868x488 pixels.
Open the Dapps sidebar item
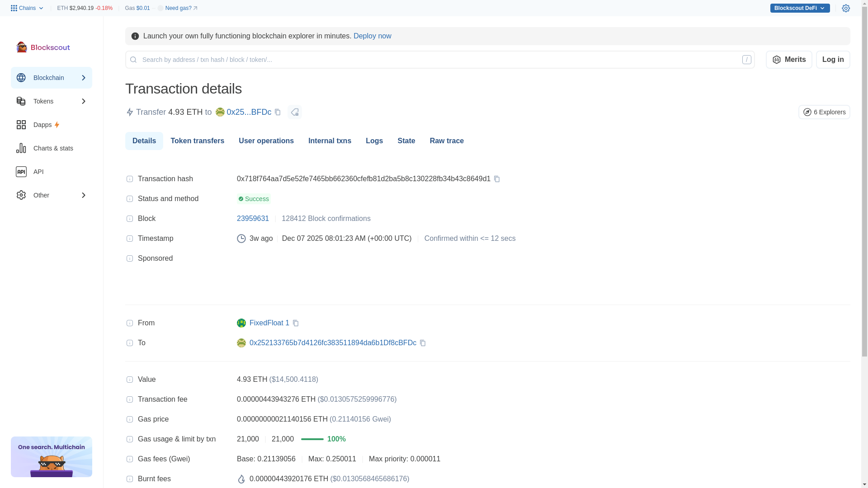click(52, 125)
